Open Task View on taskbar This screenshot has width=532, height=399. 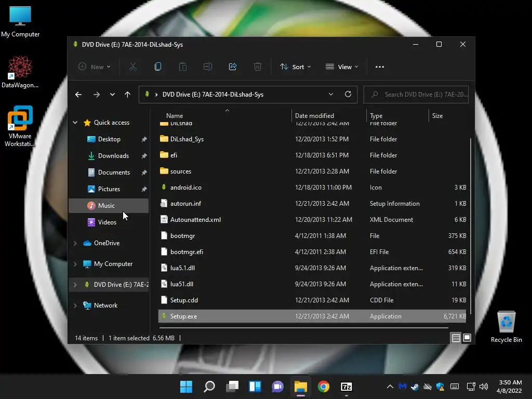[232, 387]
